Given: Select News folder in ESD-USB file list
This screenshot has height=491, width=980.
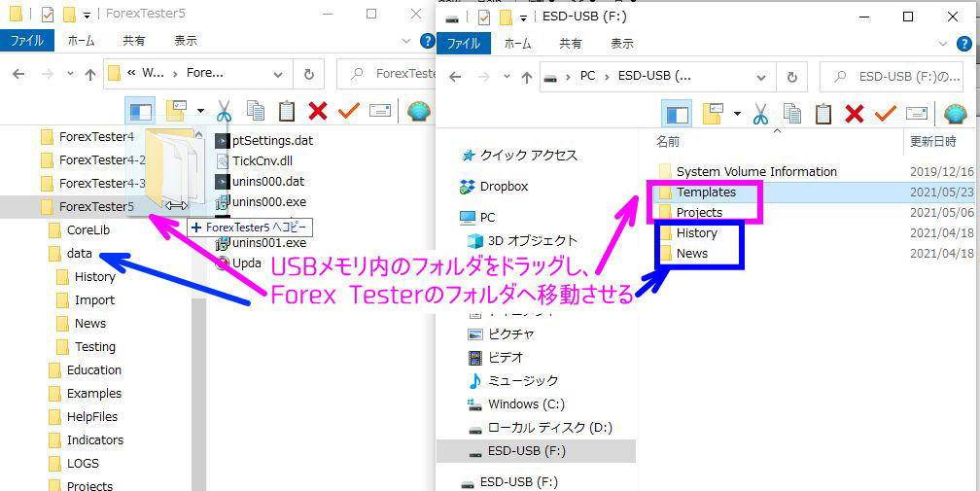Looking at the screenshot, I should (692, 254).
